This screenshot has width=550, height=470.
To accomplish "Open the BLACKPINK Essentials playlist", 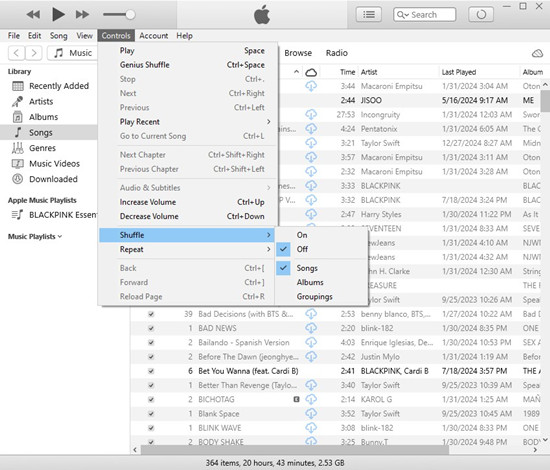I will pyautogui.click(x=54, y=215).
